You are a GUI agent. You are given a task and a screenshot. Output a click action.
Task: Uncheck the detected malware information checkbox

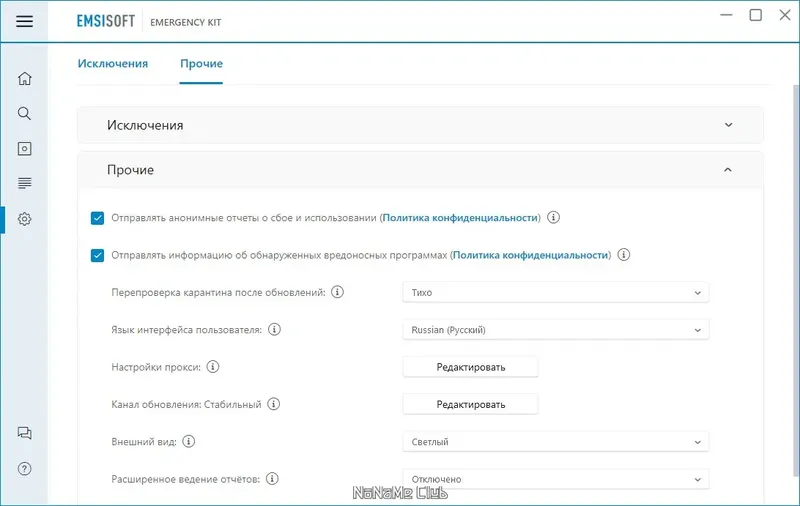[97, 255]
